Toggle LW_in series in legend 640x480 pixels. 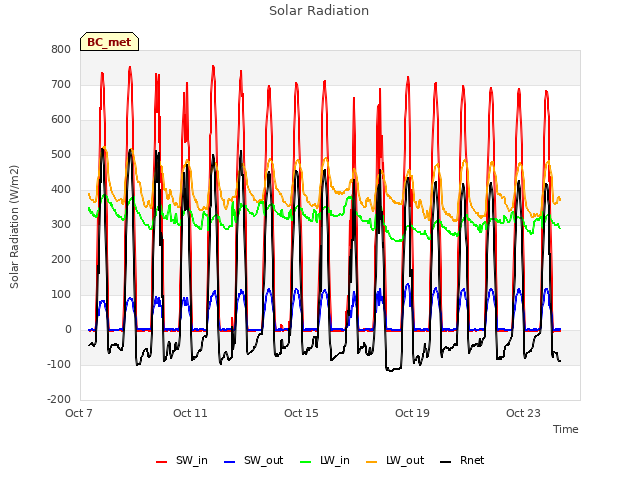324,460
